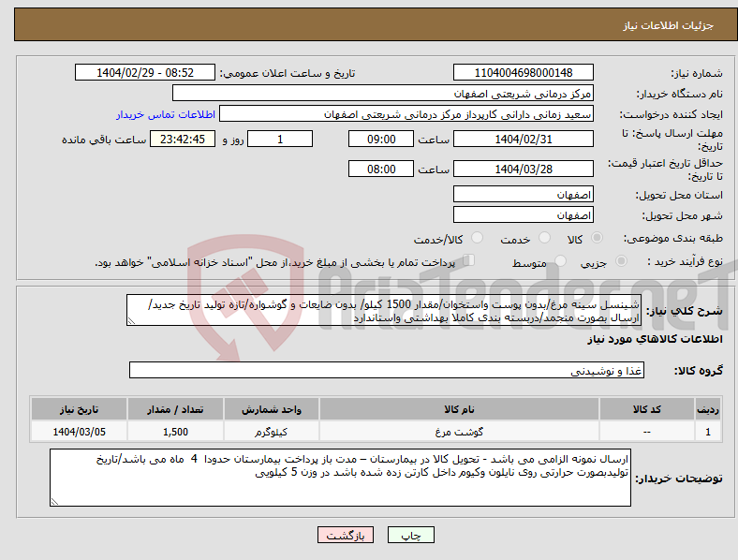Click the remaining days field showing 1

click(280, 139)
